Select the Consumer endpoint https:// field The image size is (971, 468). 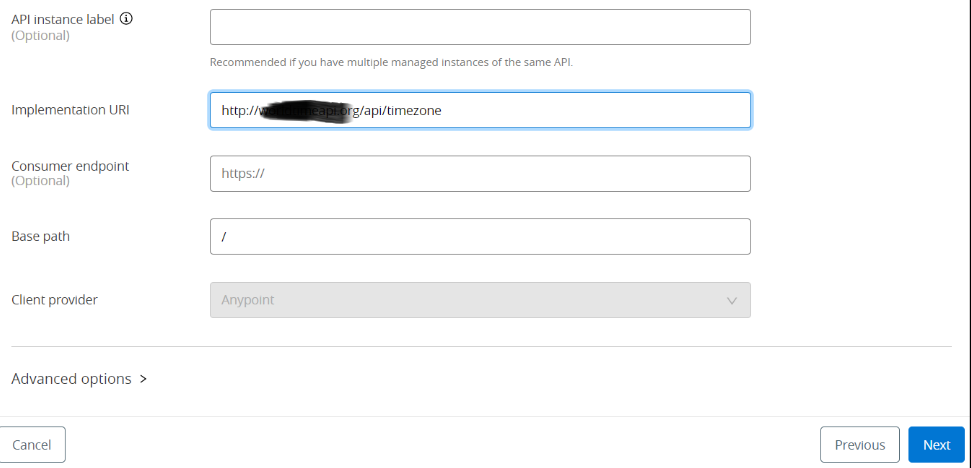(480, 173)
